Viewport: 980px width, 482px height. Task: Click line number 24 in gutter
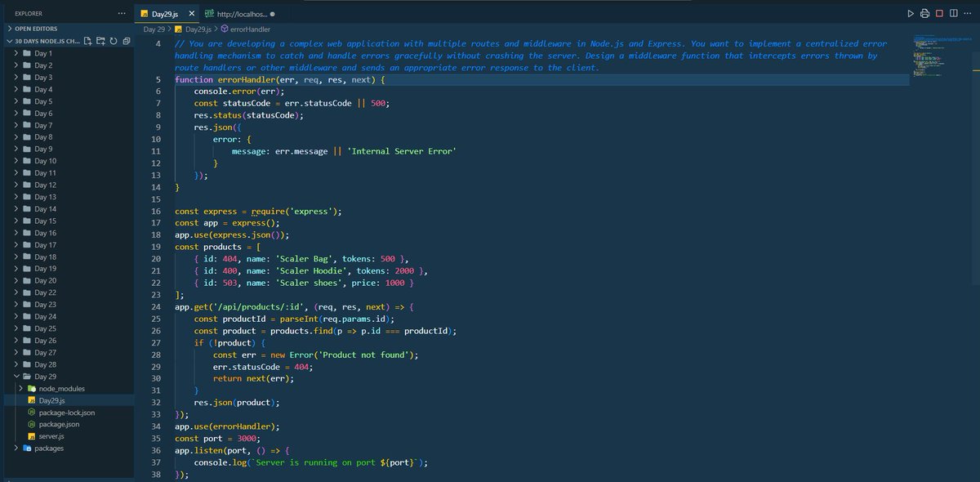(156, 307)
